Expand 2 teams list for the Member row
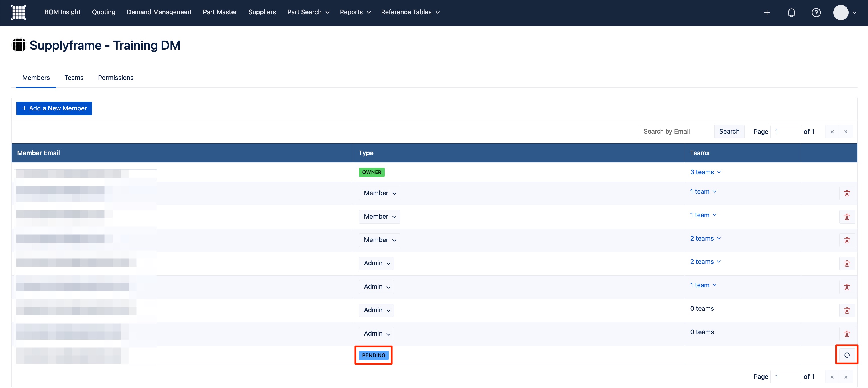Image resolution: width=868 pixels, height=388 pixels. (x=705, y=238)
